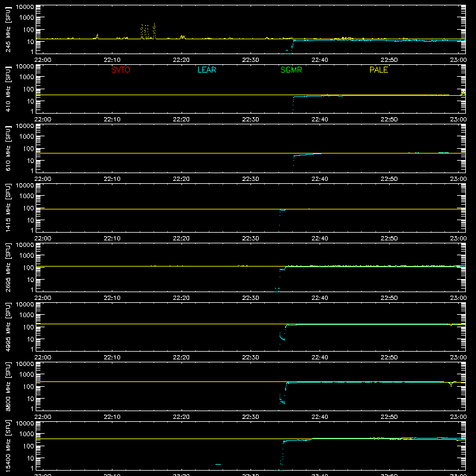Image resolution: width=476 pixels, height=476 pixels.
Task: Click the 10000 tick label on 8800 MHz axis
Action: click(x=25, y=364)
